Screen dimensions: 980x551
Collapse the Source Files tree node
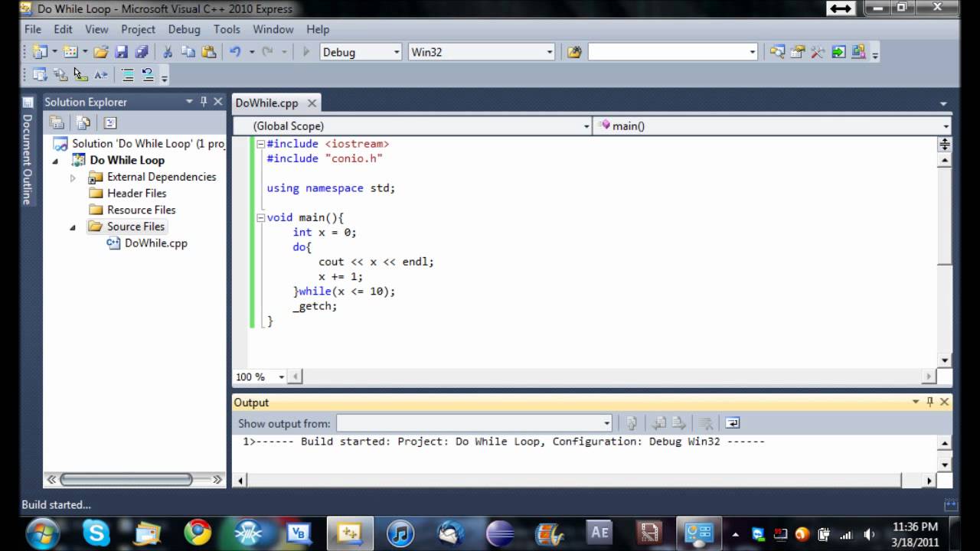[73, 227]
